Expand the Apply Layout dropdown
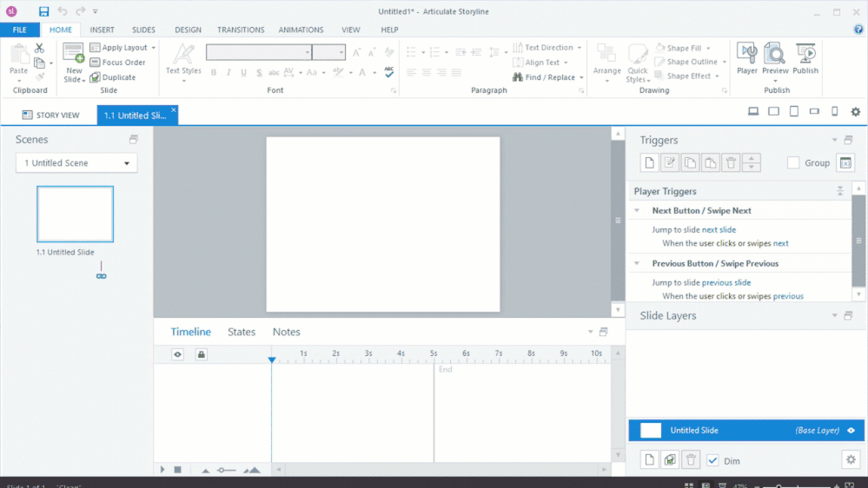The width and height of the screenshot is (868, 488). click(154, 48)
